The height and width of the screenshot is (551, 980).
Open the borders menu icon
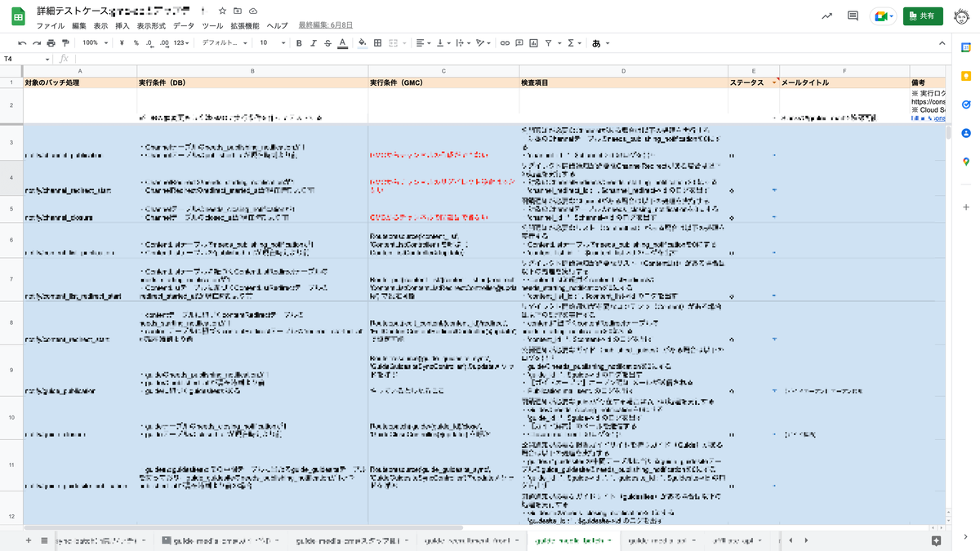(376, 42)
